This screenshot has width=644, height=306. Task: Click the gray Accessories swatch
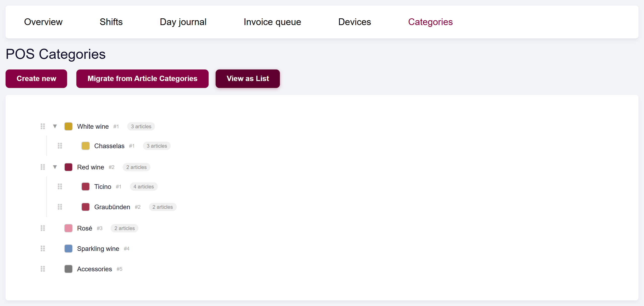pos(68,269)
